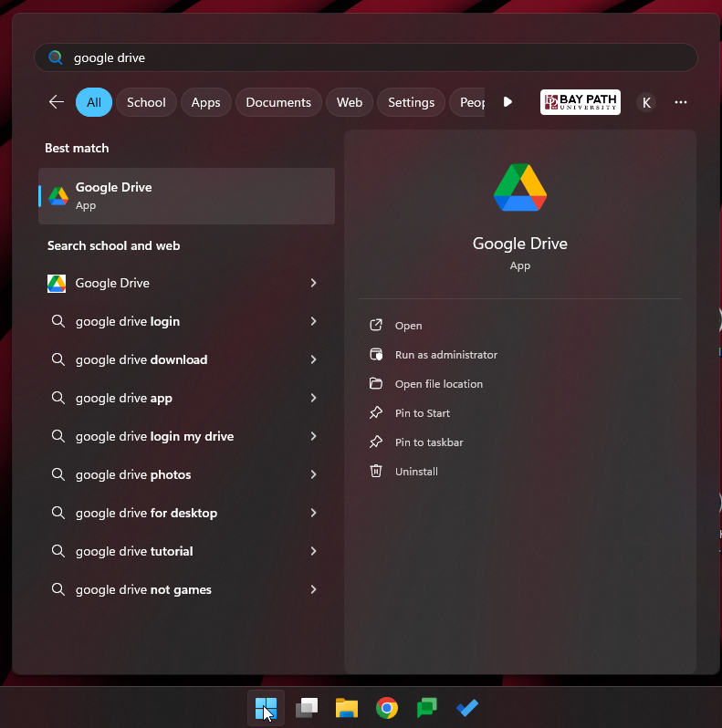Open the three-dot more options menu

(680, 102)
